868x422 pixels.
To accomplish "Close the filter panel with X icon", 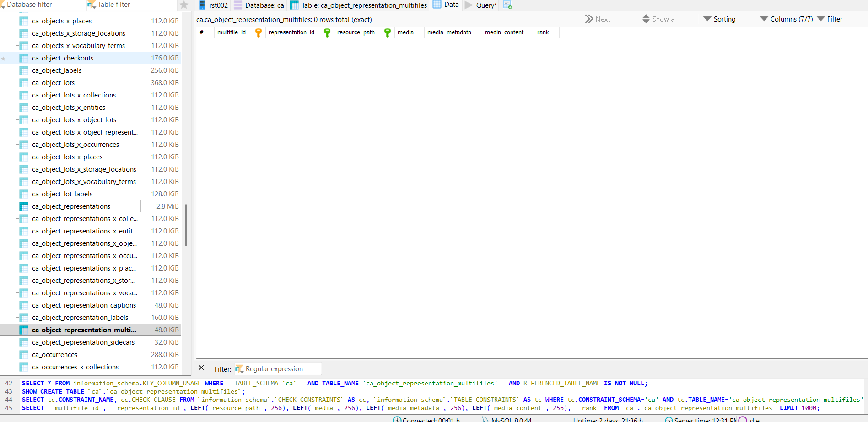I will 201,368.
